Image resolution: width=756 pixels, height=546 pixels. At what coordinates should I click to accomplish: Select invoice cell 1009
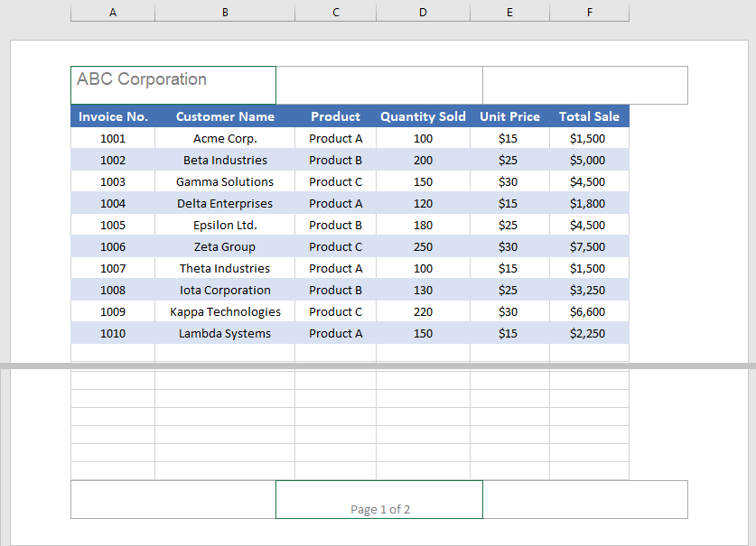(x=113, y=311)
